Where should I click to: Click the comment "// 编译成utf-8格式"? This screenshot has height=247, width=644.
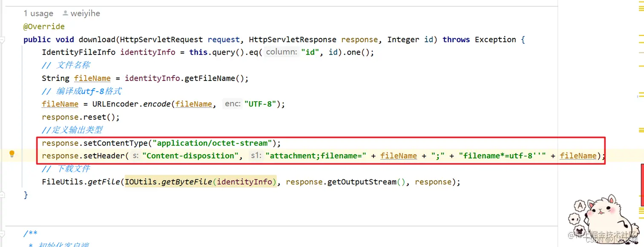click(x=82, y=91)
